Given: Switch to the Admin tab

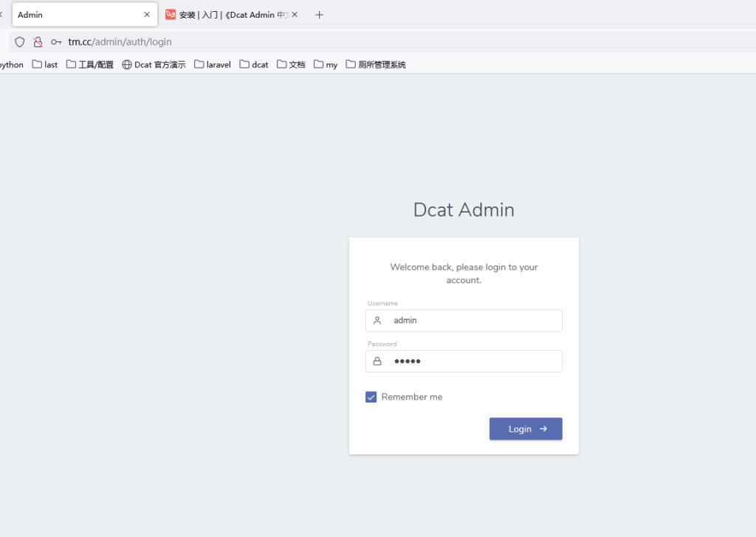Looking at the screenshot, I should tap(84, 15).
